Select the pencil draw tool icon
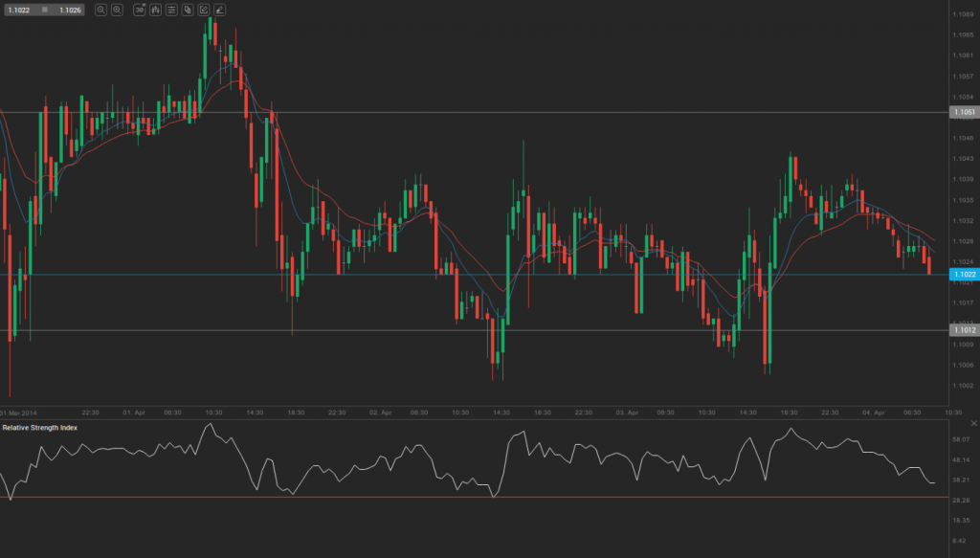Image resolution: width=980 pixels, height=558 pixels. point(220,10)
